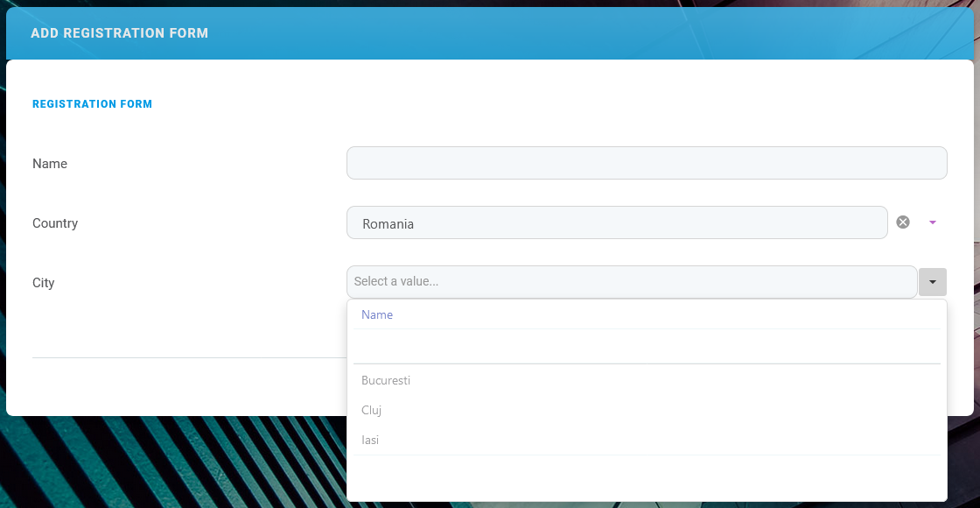The width and height of the screenshot is (980, 508).
Task: Sort cities by the Name column header
Action: pos(377,314)
